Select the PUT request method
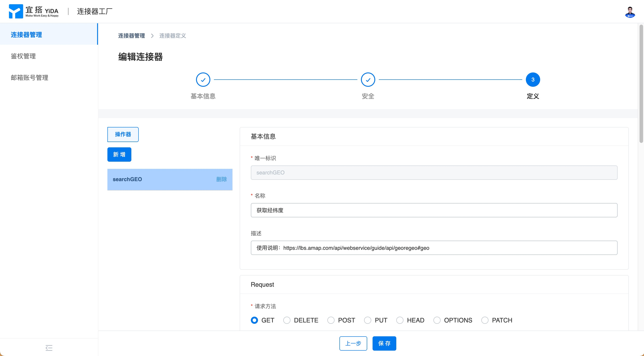 point(367,320)
